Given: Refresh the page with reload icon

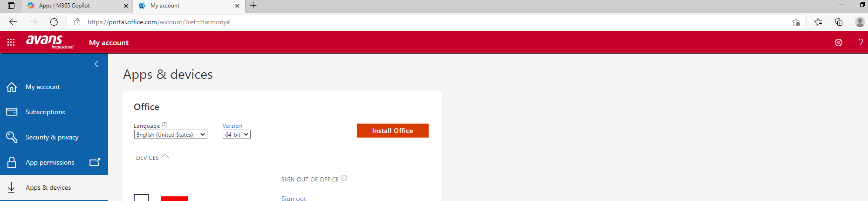Looking at the screenshot, I should 54,22.
